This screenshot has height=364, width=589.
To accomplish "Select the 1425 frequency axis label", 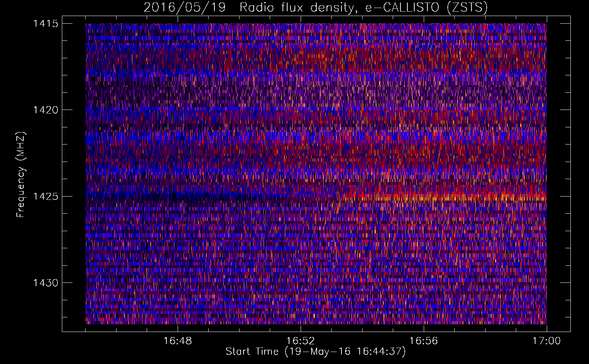I will [x=46, y=197].
